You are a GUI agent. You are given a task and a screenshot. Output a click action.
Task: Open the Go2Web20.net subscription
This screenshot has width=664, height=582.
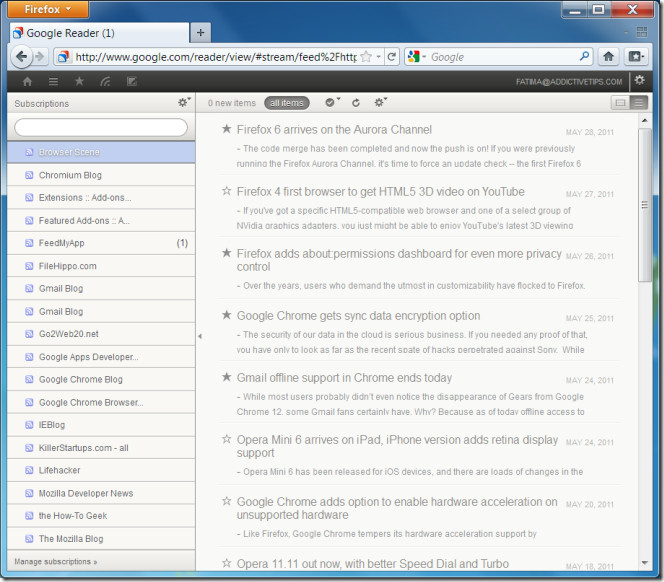(101, 334)
